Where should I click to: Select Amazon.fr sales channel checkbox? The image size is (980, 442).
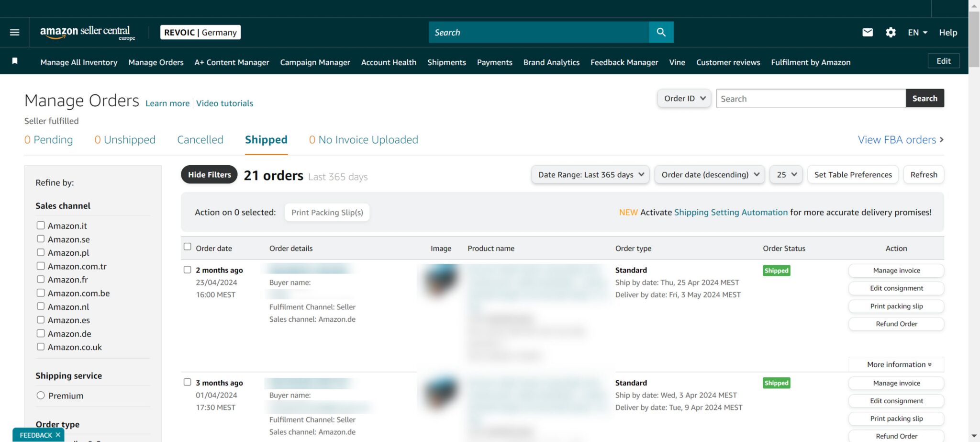click(41, 279)
